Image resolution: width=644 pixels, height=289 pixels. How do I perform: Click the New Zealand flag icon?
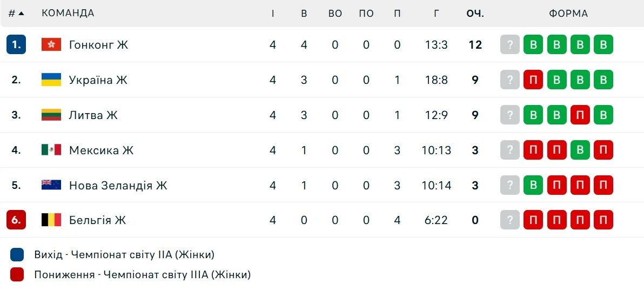51,185
